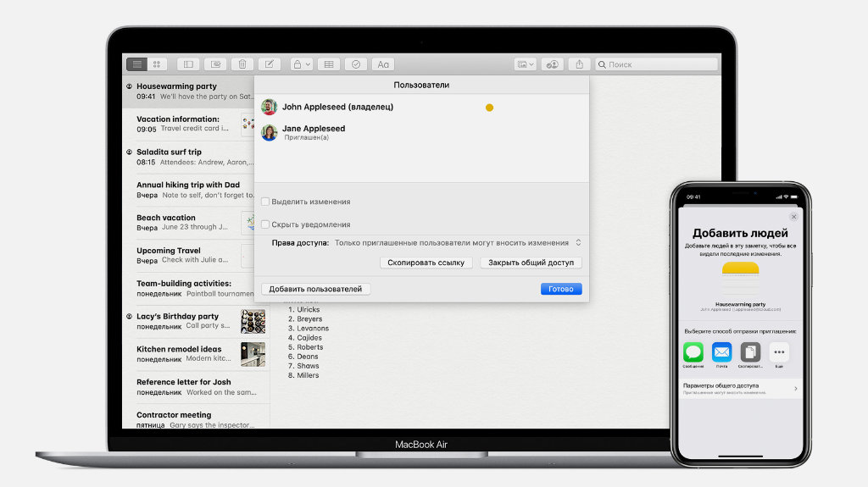
Task: Open Reference letter for Josh note
Action: pyautogui.click(x=196, y=387)
